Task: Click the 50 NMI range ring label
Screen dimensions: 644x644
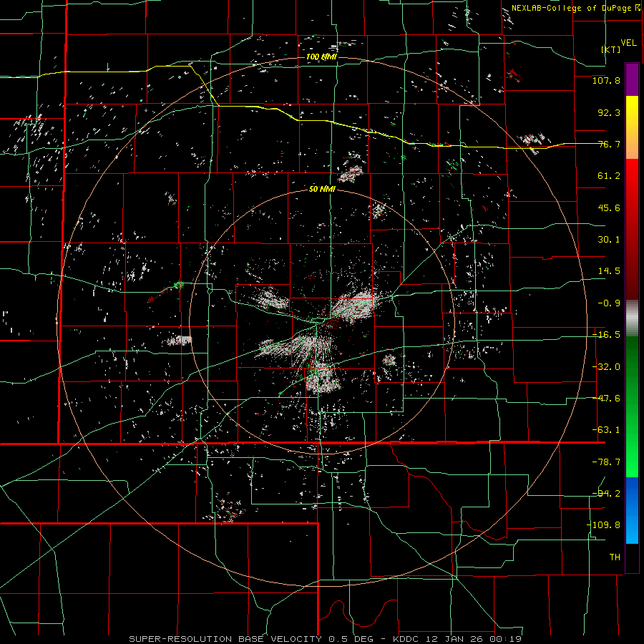Action: click(x=322, y=189)
